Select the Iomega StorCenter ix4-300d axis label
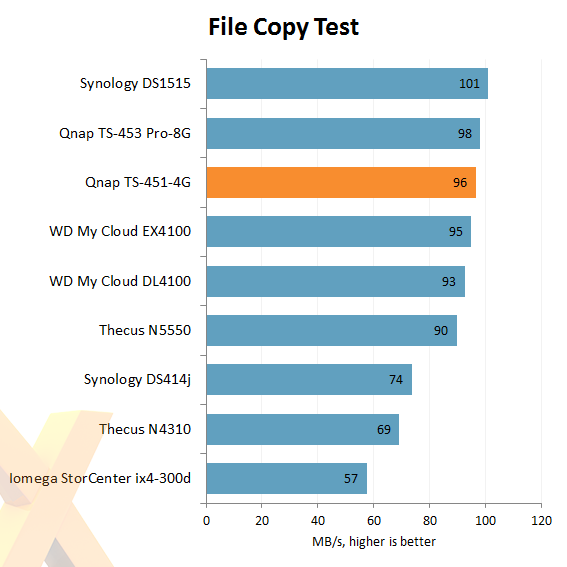Image resolution: width=567 pixels, height=567 pixels. (100, 478)
